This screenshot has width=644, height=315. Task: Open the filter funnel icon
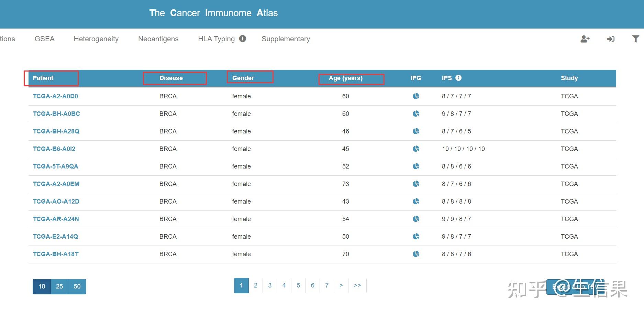pos(636,39)
